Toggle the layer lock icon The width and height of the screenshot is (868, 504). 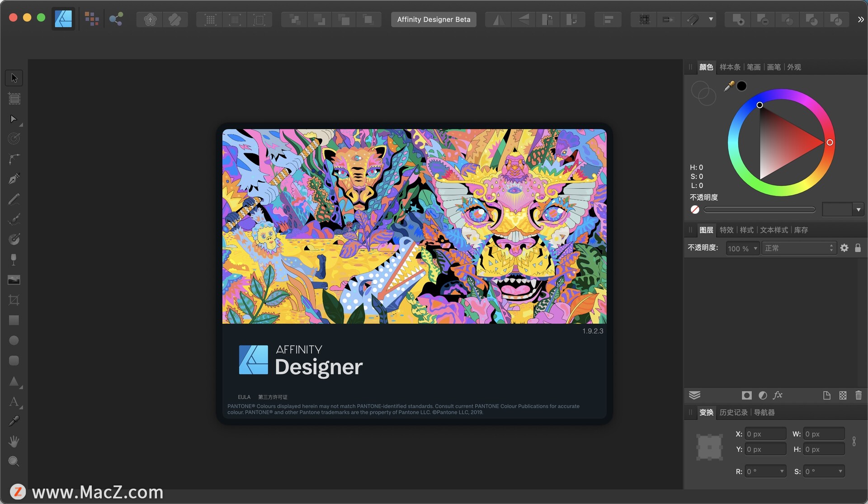[858, 248]
